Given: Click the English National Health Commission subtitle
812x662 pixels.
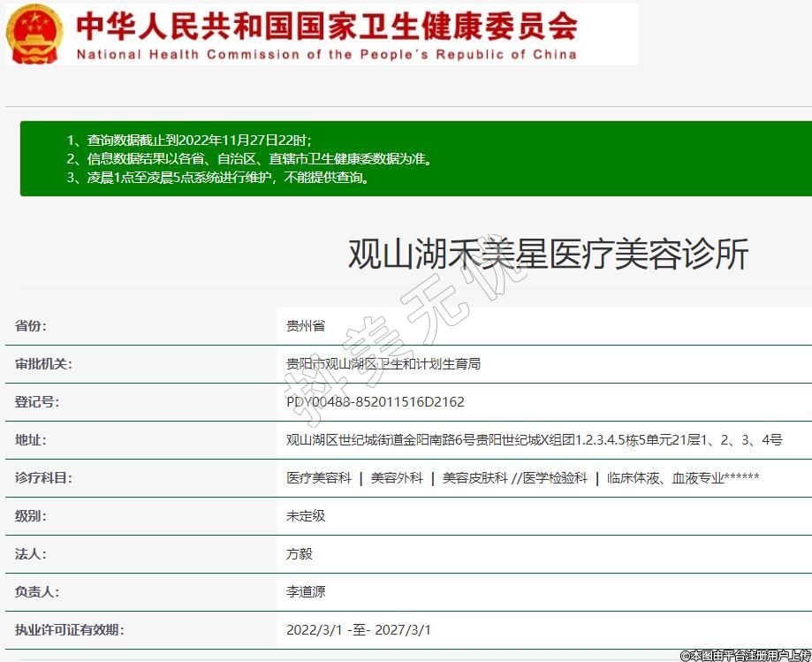Looking at the screenshot, I should pyautogui.click(x=326, y=54).
